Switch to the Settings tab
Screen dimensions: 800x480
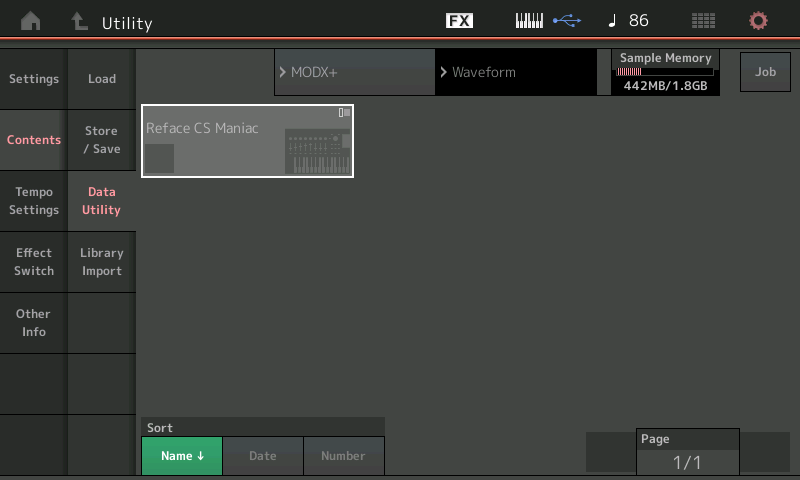(x=34, y=79)
